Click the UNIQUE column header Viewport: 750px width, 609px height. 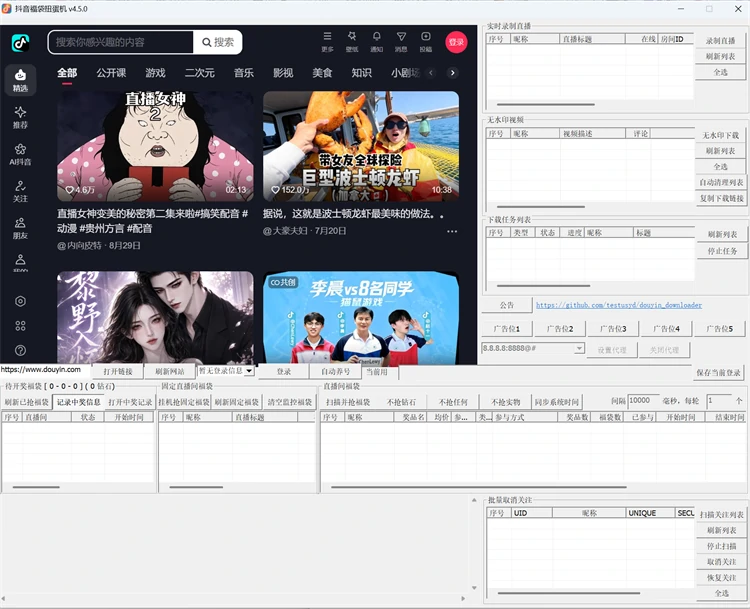651,513
